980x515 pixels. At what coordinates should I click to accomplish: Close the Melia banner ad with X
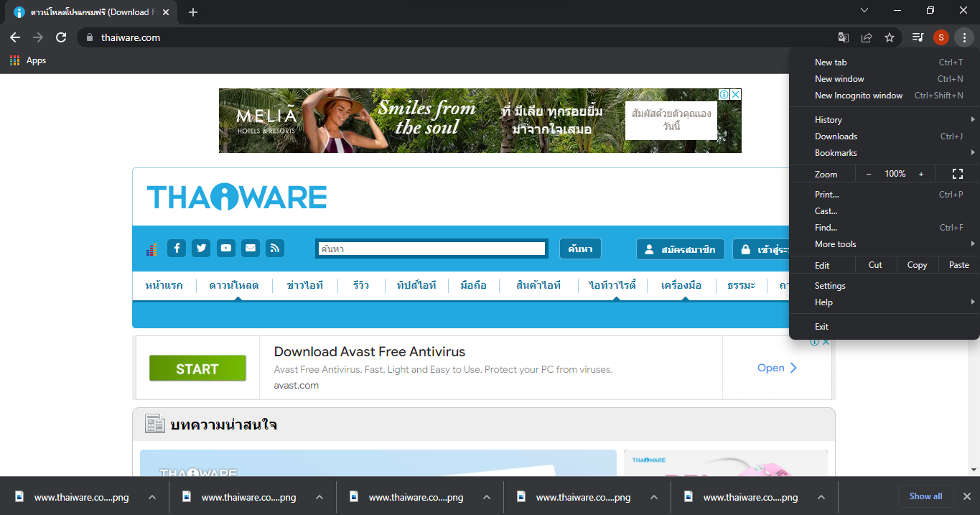tap(736, 94)
